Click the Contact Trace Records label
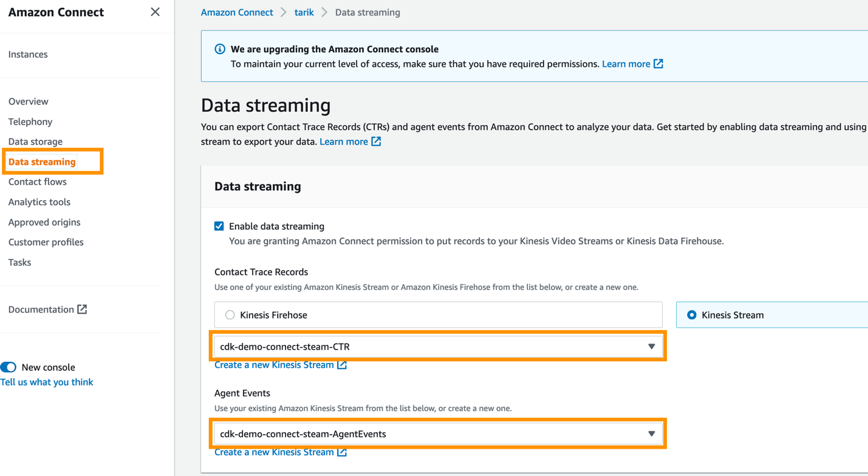The image size is (868, 476). tap(261, 272)
